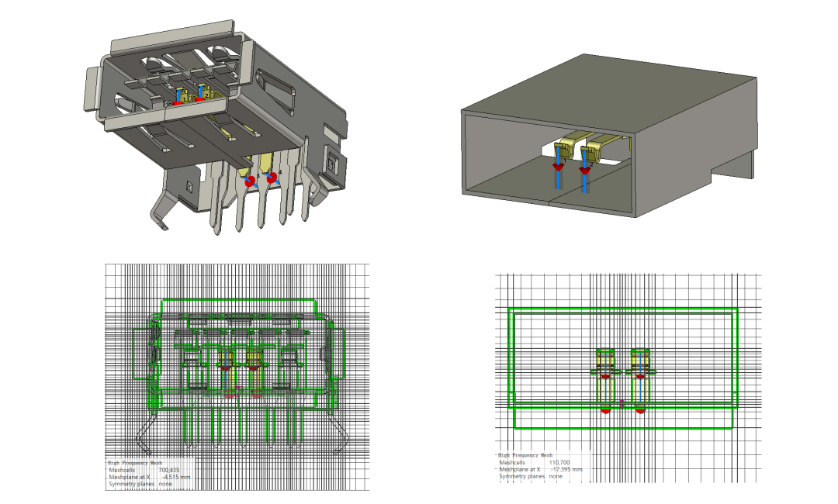Image resolution: width=838 pixels, height=504 pixels.
Task: Click the '-17.395 mm' meshplane value
Action: 566,469
